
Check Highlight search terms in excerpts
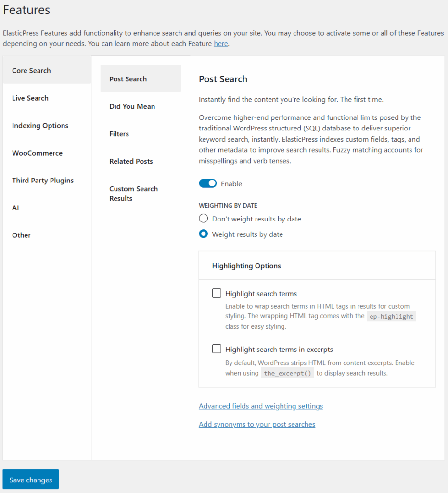217,349
